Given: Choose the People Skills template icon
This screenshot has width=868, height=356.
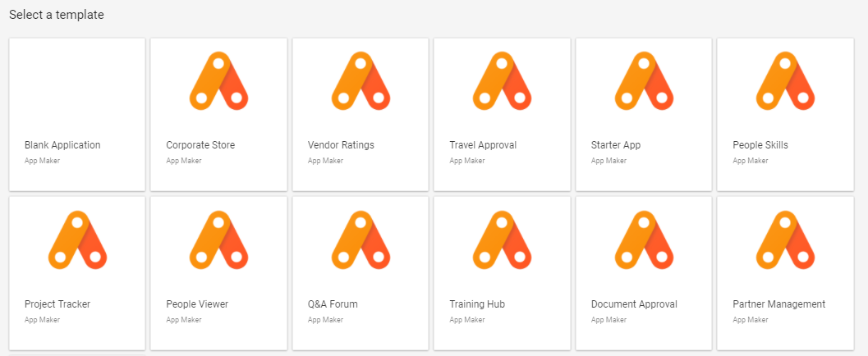Looking at the screenshot, I should [x=785, y=82].
